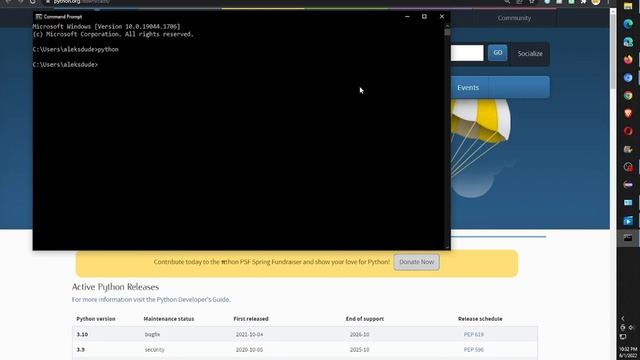
Task: Click the Maintenance status column header
Action: coord(169,319)
